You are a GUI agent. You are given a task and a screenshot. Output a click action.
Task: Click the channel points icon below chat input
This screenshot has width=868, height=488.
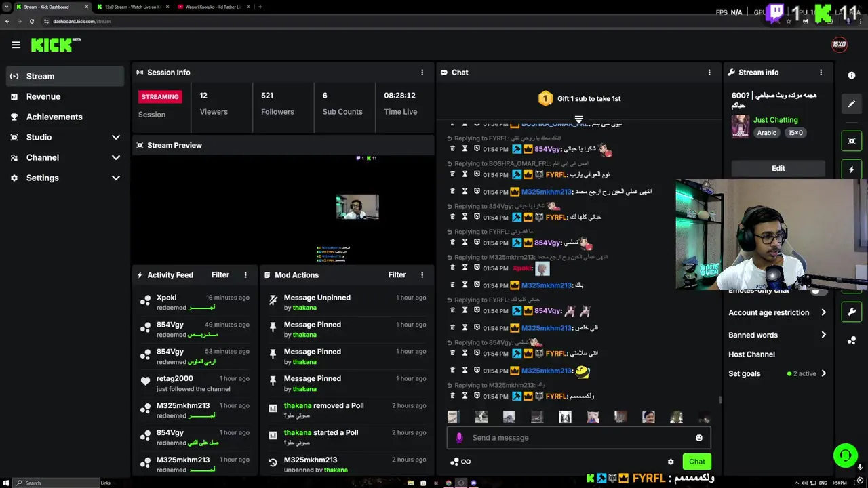coord(454,462)
